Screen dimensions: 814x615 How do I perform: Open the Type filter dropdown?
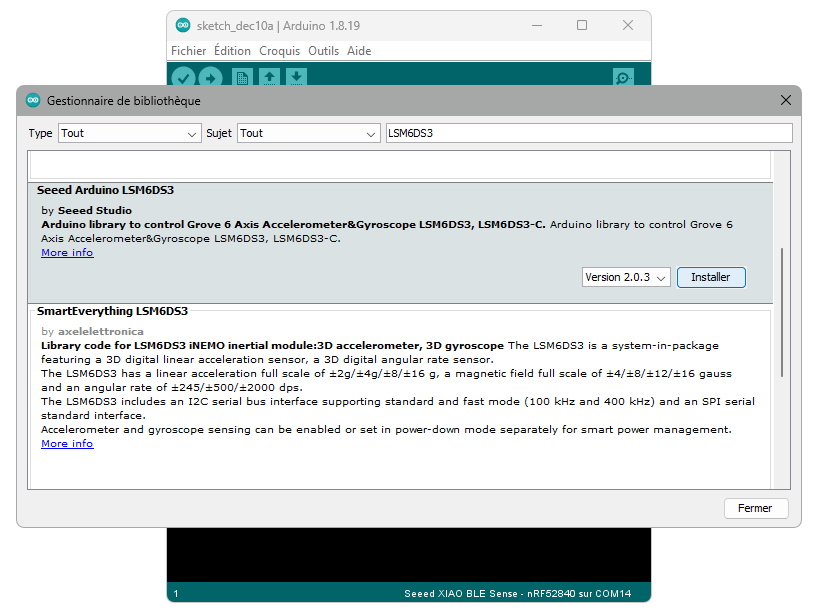coord(130,133)
